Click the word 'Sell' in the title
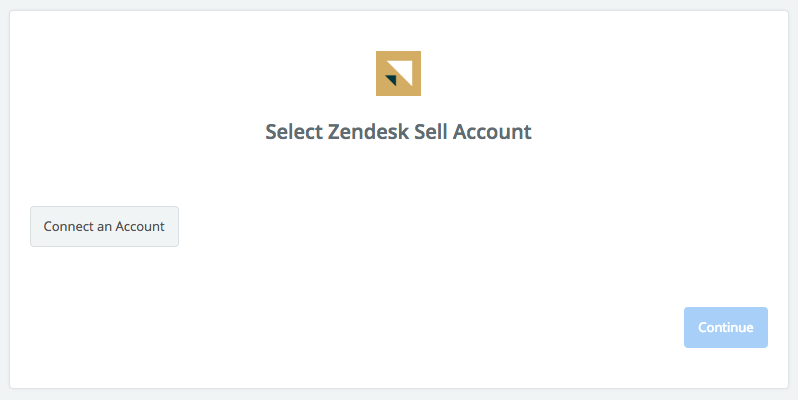Image resolution: width=798 pixels, height=400 pixels. (x=431, y=132)
